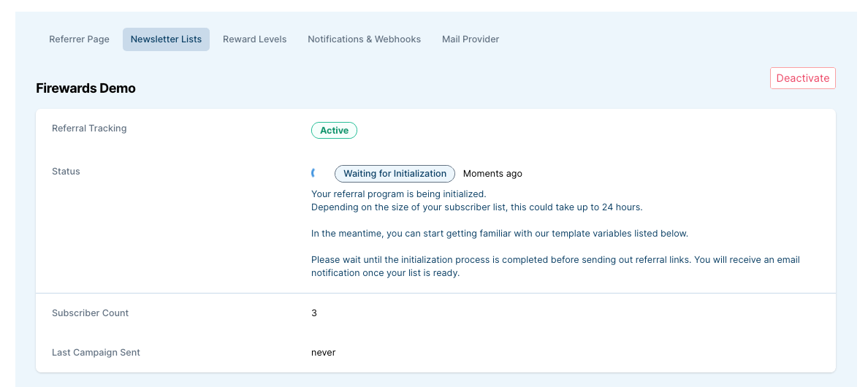Screen dimensions: 868x387
Task: Click the green Active badge
Action: tap(335, 131)
